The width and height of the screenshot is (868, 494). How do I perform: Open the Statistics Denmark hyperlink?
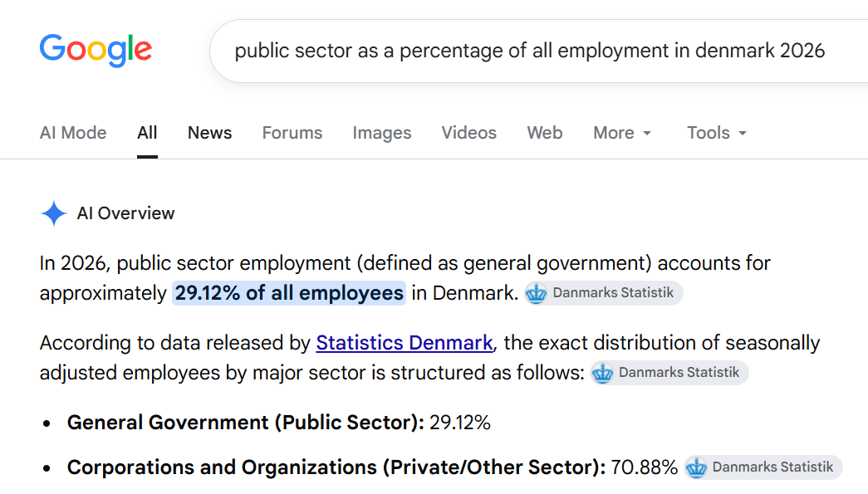coord(405,343)
